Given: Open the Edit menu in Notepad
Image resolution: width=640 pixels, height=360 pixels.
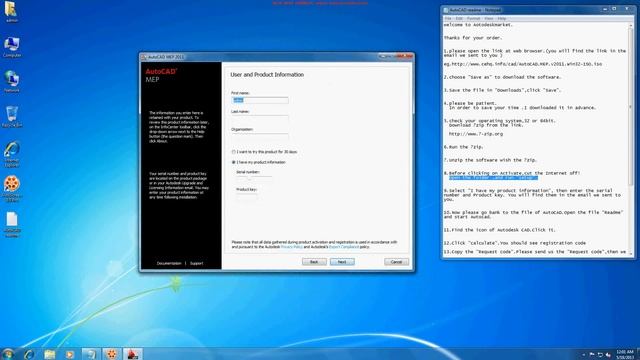Looking at the screenshot, I should (x=459, y=18).
